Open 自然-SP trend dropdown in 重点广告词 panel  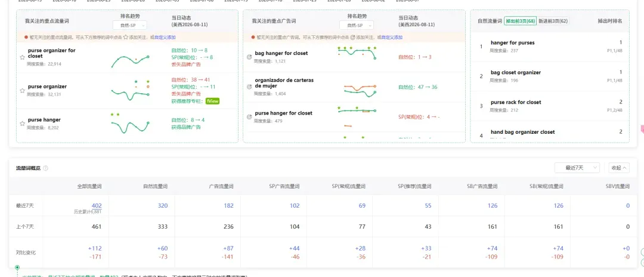pyautogui.click(x=357, y=26)
